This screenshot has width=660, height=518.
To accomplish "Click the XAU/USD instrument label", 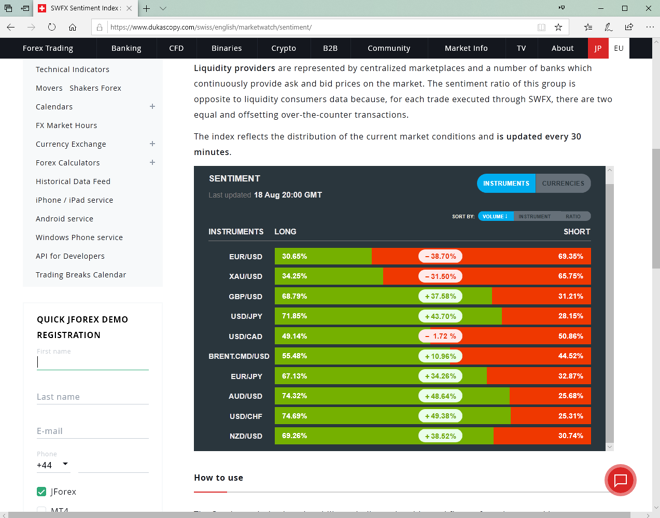I will (x=245, y=276).
